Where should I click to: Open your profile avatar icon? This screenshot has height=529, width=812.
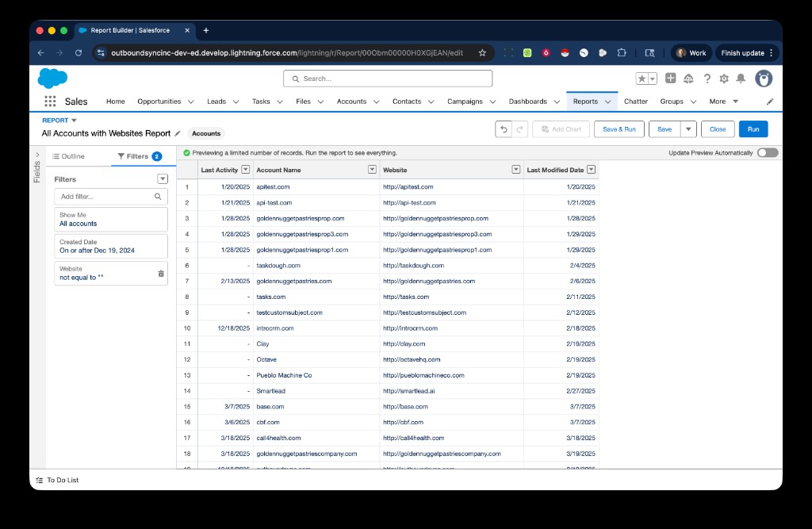[763, 79]
